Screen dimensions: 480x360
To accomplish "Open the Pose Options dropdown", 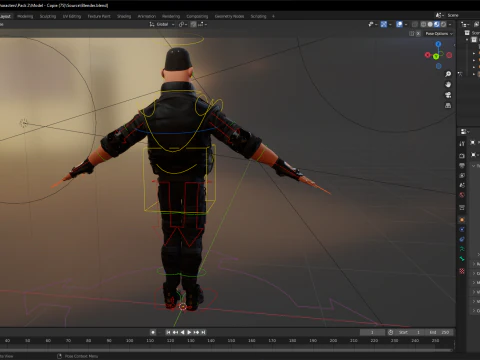I will (x=439, y=34).
